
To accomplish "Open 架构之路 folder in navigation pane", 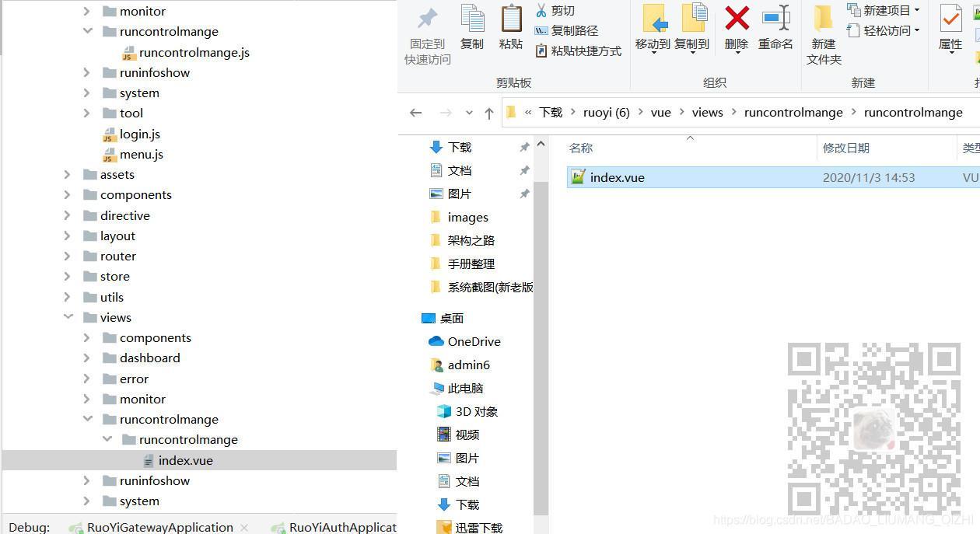I will [x=471, y=240].
